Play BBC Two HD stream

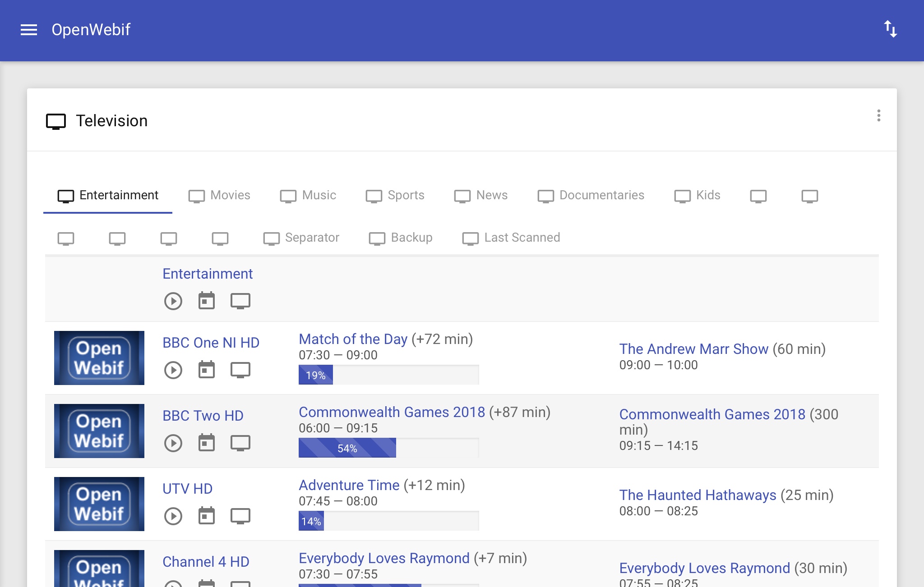tap(173, 443)
